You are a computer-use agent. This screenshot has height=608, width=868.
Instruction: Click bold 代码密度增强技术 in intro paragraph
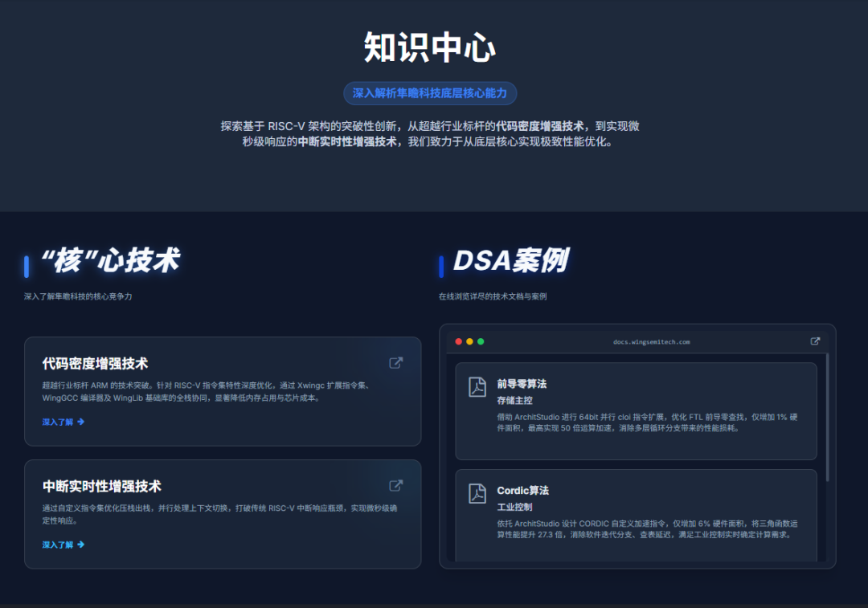540,126
